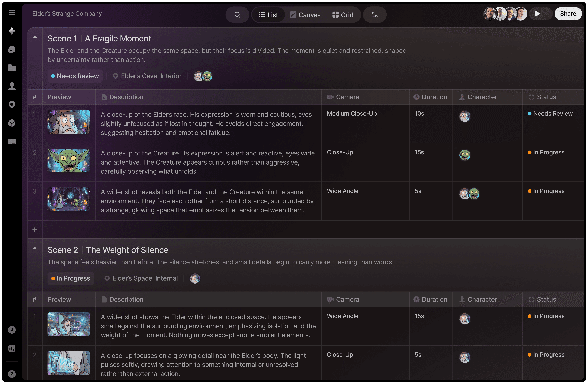Open the goblin Creature shot preview thumbnail
The width and height of the screenshot is (588, 384).
[x=69, y=161]
